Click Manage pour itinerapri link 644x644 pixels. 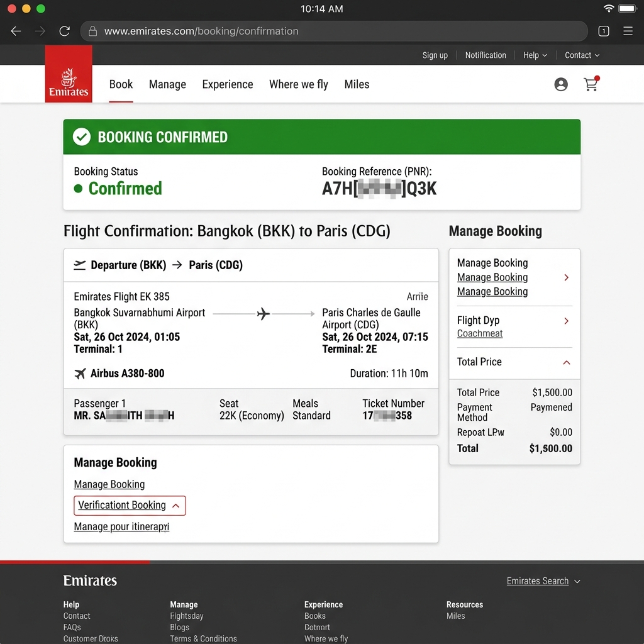(x=121, y=526)
